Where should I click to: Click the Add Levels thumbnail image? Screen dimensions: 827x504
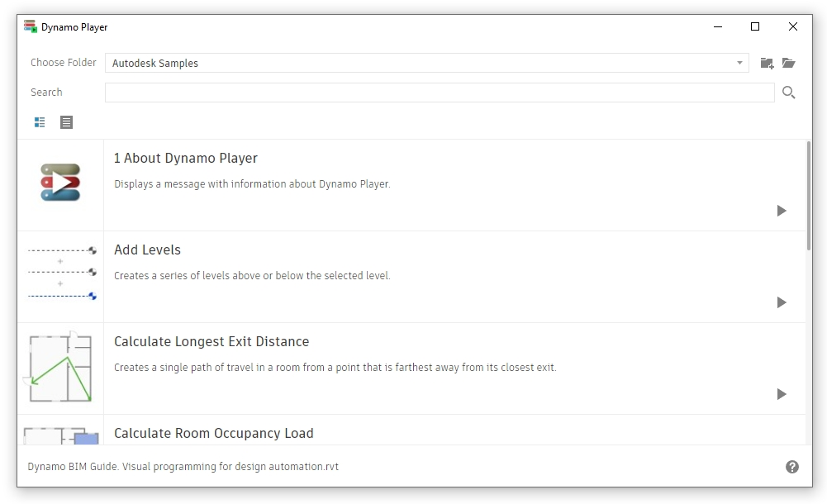61,273
